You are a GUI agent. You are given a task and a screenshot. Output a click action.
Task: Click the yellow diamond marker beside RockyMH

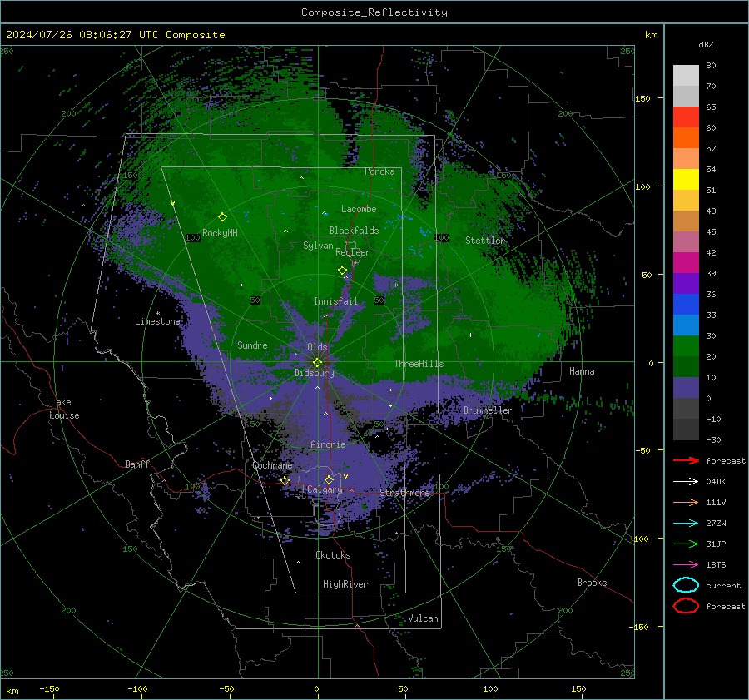click(x=222, y=217)
